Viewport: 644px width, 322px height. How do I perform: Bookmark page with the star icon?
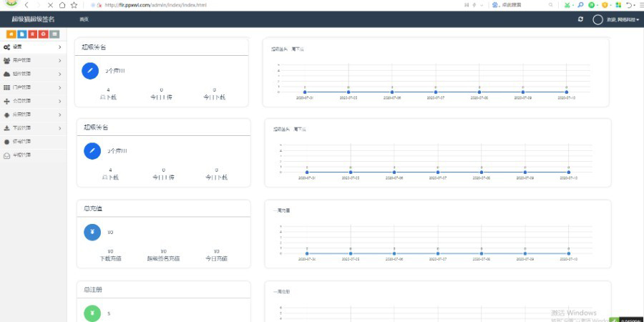pos(74,5)
